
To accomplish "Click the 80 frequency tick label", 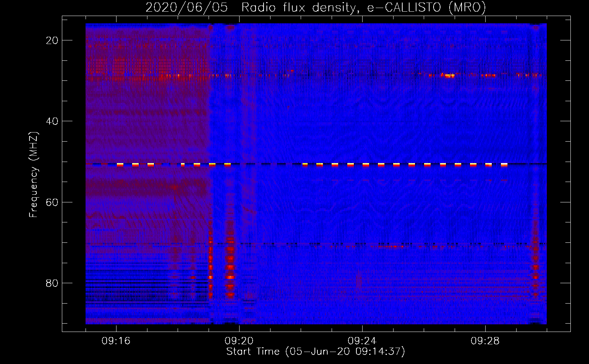I will [52, 283].
